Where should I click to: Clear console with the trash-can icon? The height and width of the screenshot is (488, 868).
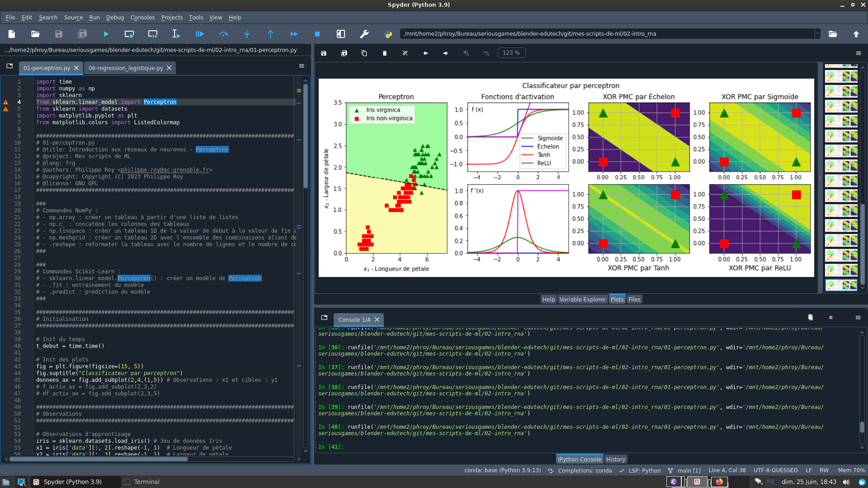[810, 318]
